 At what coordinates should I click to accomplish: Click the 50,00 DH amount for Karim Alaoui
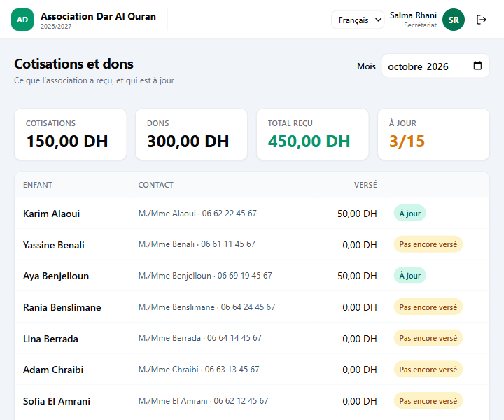point(357,213)
